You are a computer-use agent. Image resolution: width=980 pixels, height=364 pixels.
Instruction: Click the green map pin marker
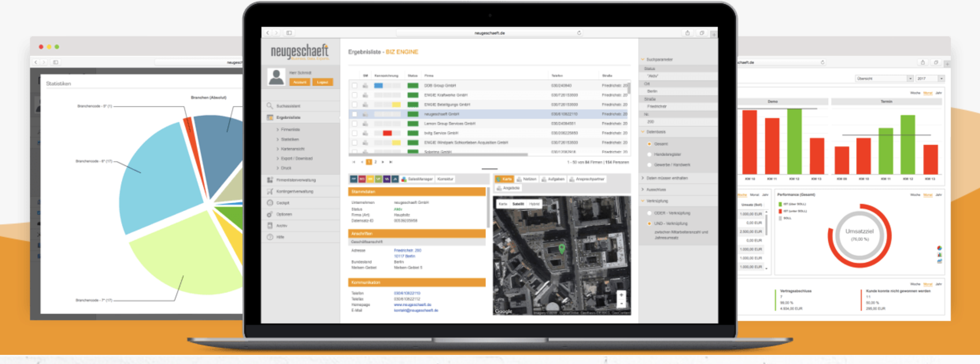coord(562,248)
